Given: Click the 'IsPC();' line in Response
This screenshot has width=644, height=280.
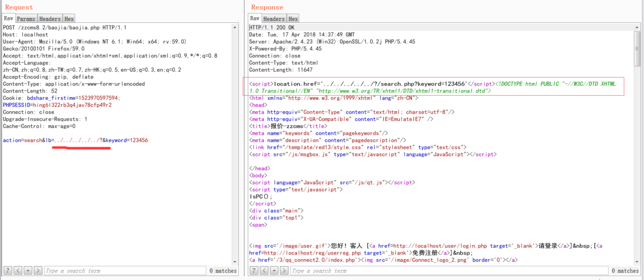Looking at the screenshot, I should (261, 197).
